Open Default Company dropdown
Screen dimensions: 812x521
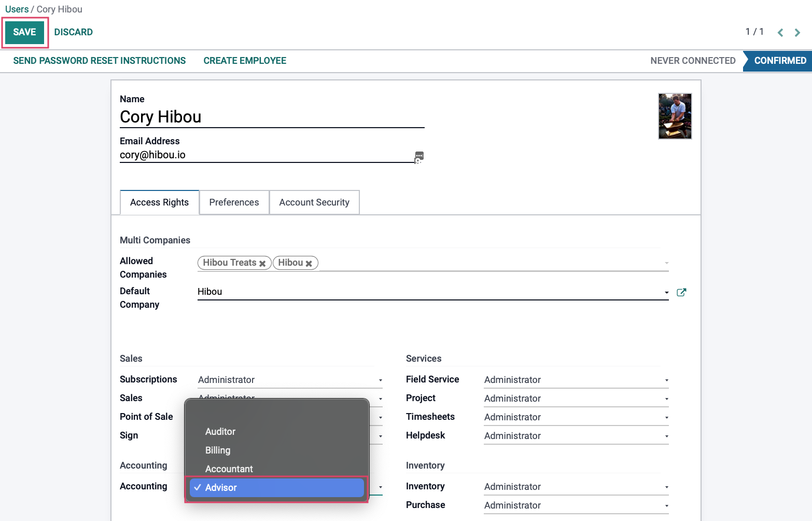(x=433, y=292)
